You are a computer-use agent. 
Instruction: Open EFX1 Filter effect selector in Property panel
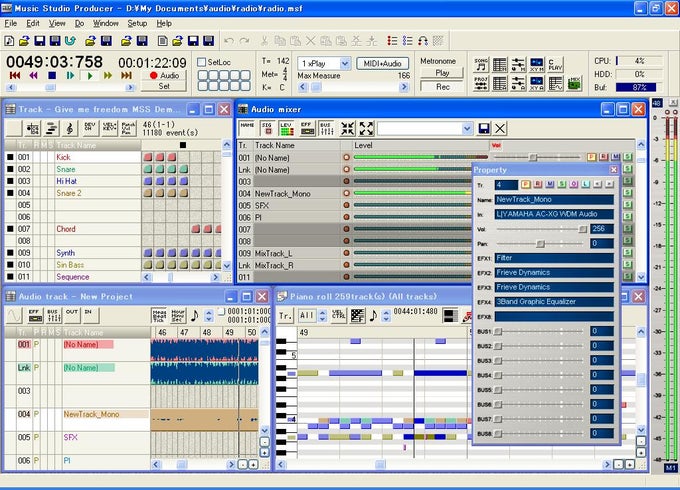point(554,258)
